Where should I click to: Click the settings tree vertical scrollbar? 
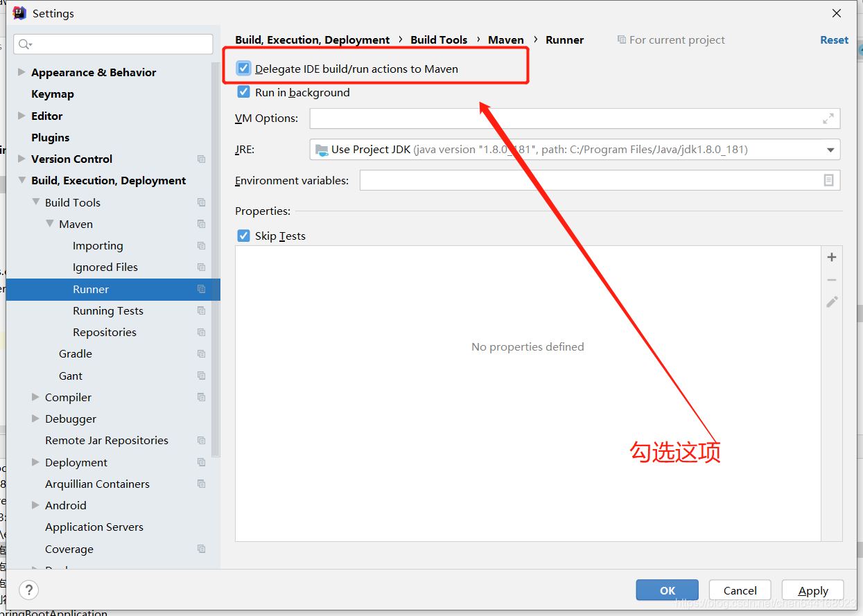pyautogui.click(x=216, y=260)
